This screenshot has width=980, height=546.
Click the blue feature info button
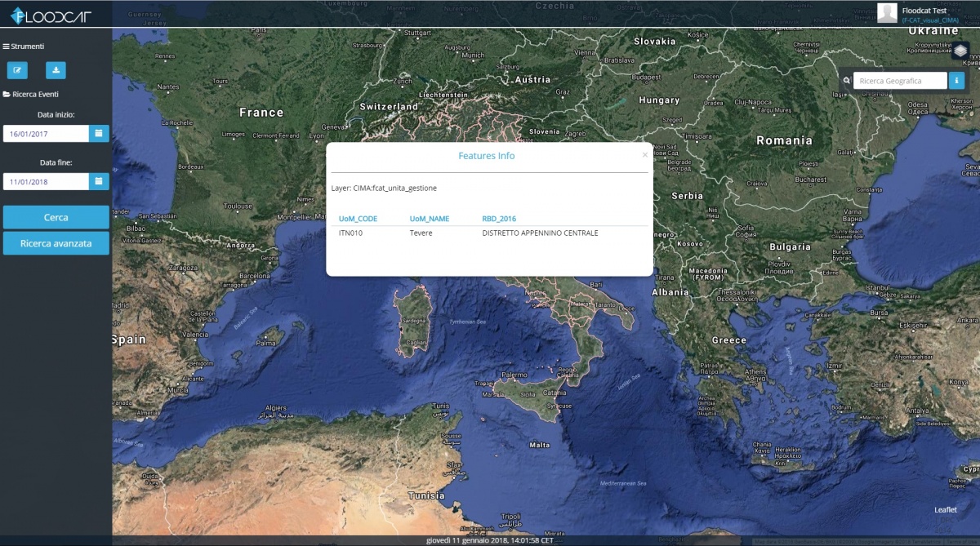(x=957, y=81)
